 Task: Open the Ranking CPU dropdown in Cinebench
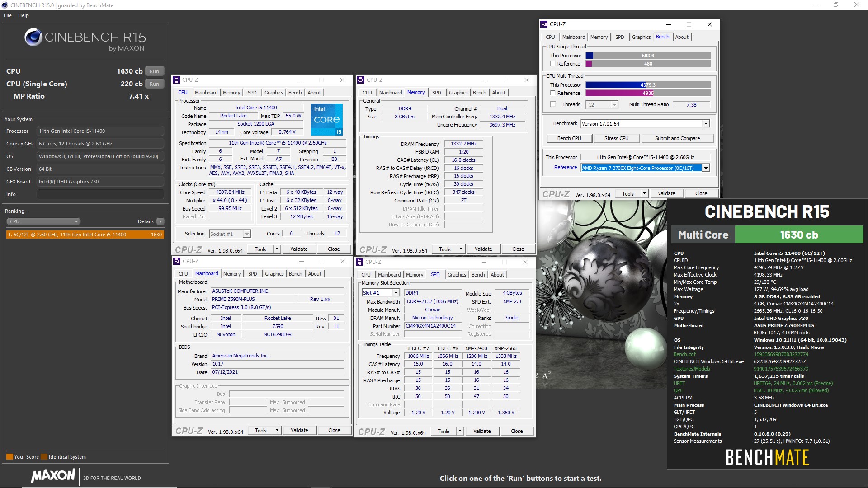pos(43,221)
